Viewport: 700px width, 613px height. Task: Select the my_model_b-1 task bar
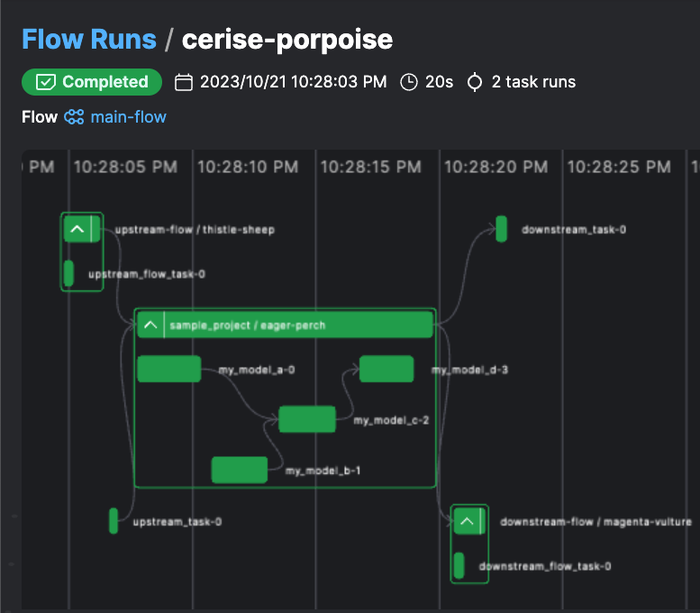pos(240,470)
